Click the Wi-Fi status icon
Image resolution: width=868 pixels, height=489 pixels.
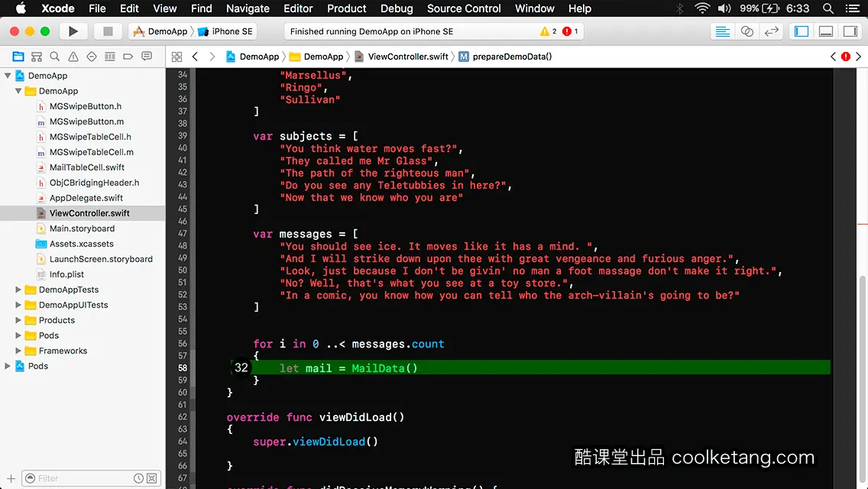[x=702, y=8]
